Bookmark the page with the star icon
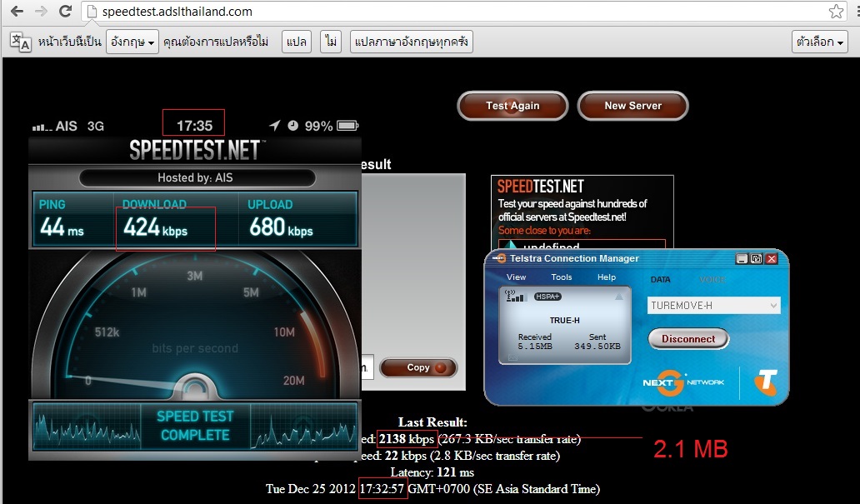Screen dimensions: 860x504 tap(837, 12)
